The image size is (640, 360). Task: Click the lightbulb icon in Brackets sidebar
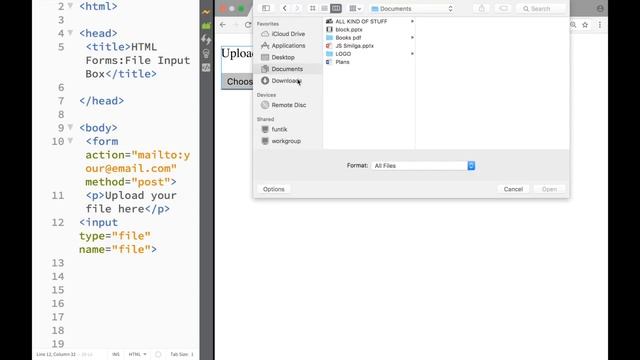[206, 53]
